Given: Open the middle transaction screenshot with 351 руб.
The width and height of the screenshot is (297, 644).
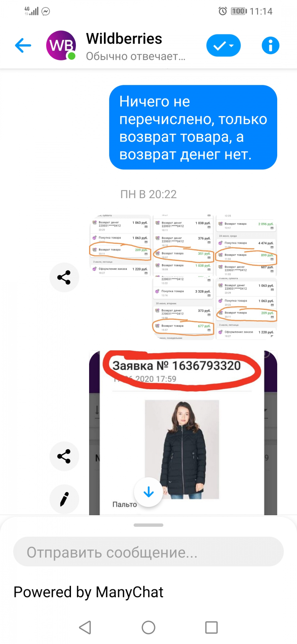Looking at the screenshot, I should click(x=183, y=245).
